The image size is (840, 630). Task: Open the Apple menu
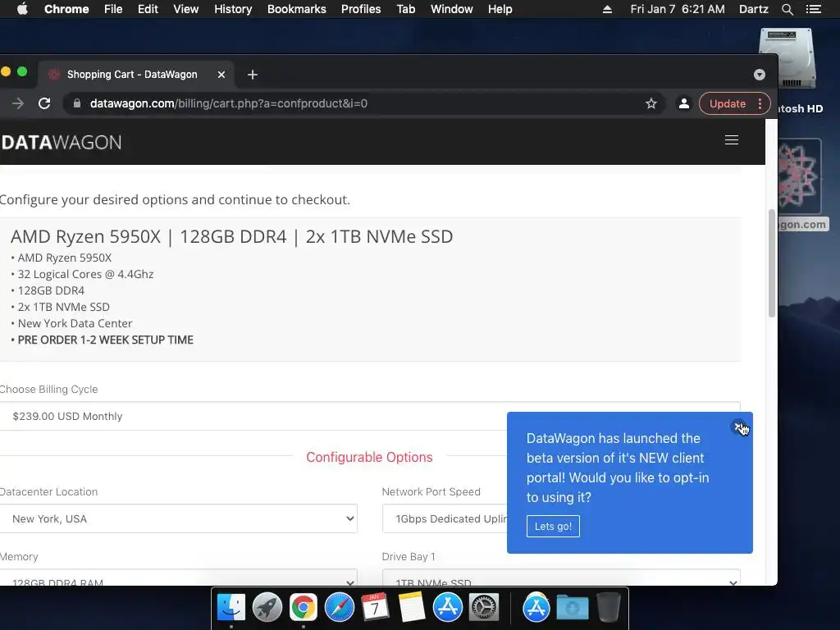pyautogui.click(x=22, y=9)
